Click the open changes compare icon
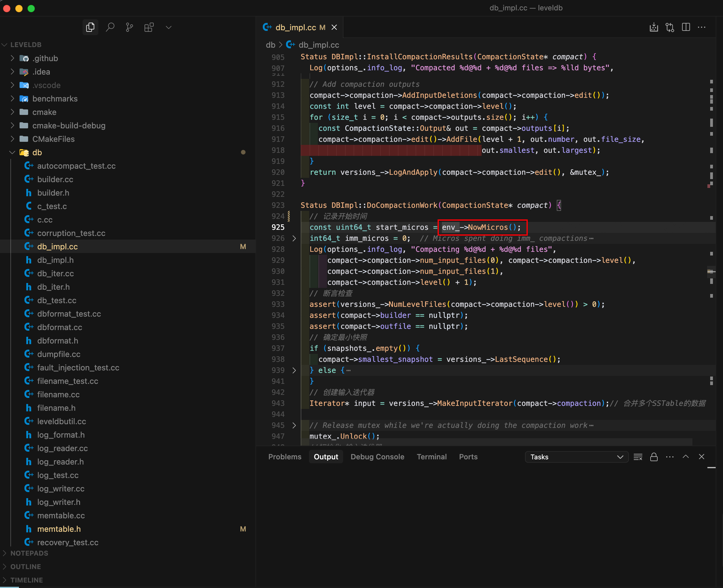Viewport: 723px width, 588px height. click(x=670, y=27)
